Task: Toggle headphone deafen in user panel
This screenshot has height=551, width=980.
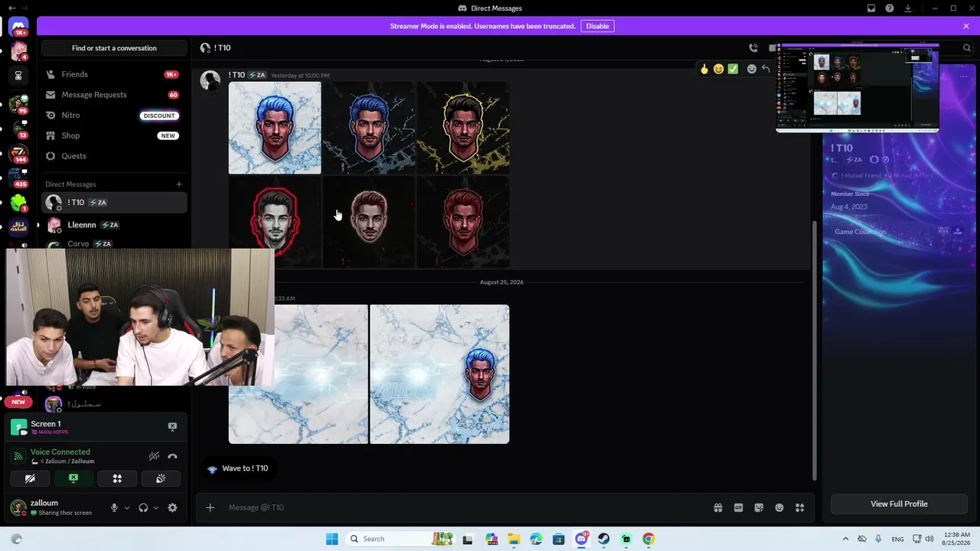Action: (x=143, y=507)
